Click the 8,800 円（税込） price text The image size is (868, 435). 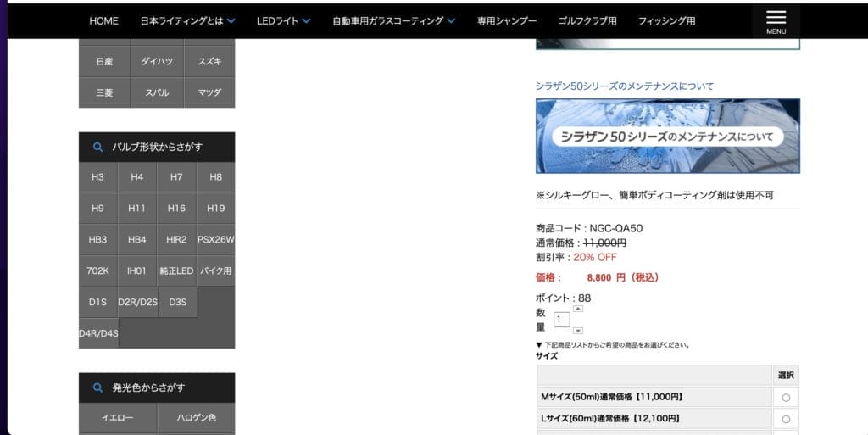[623, 277]
